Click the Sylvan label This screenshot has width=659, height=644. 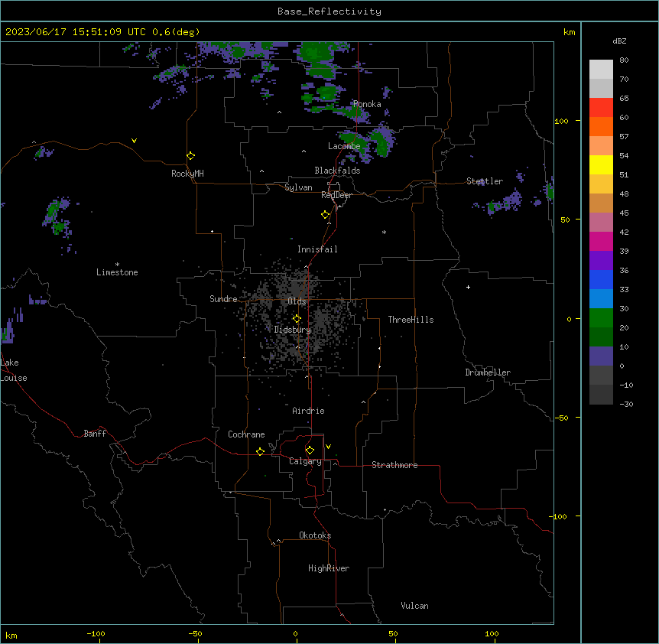[298, 187]
